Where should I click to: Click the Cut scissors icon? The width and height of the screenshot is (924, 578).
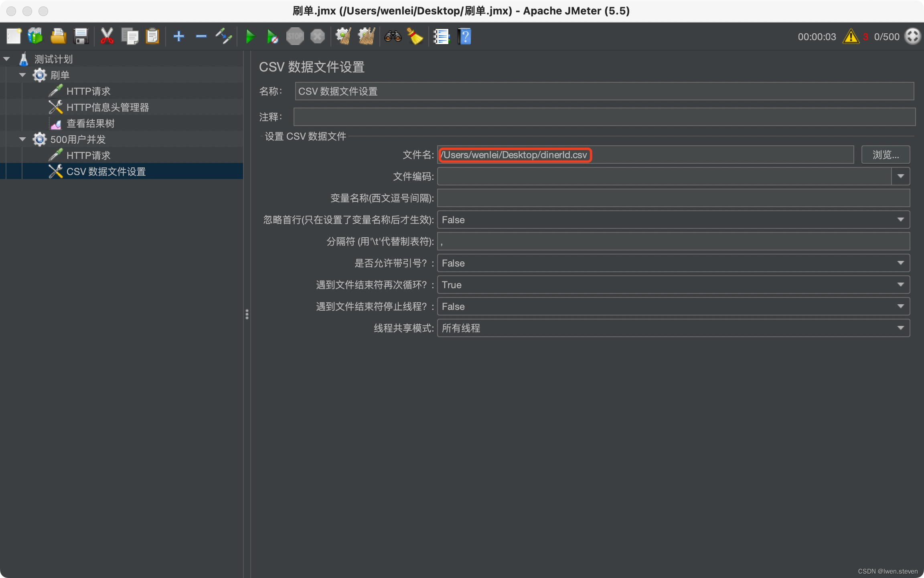107,37
